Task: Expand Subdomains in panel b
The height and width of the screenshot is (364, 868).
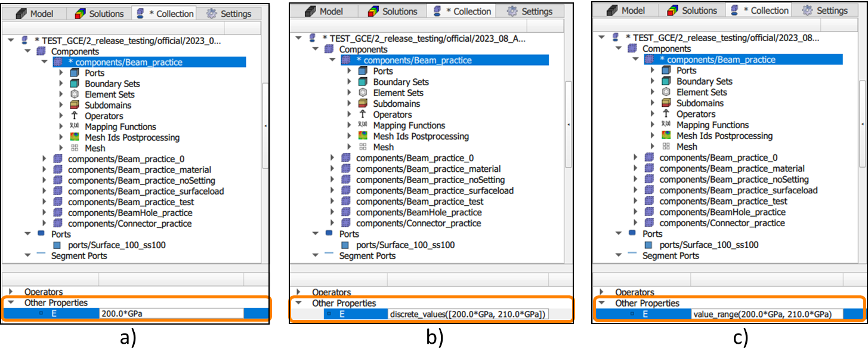Action: click(350, 103)
